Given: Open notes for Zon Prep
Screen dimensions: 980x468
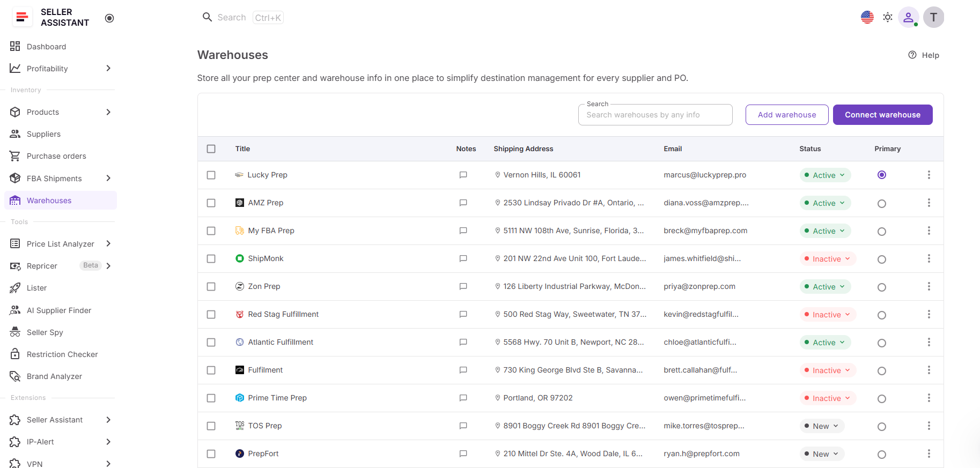Looking at the screenshot, I should [463, 286].
